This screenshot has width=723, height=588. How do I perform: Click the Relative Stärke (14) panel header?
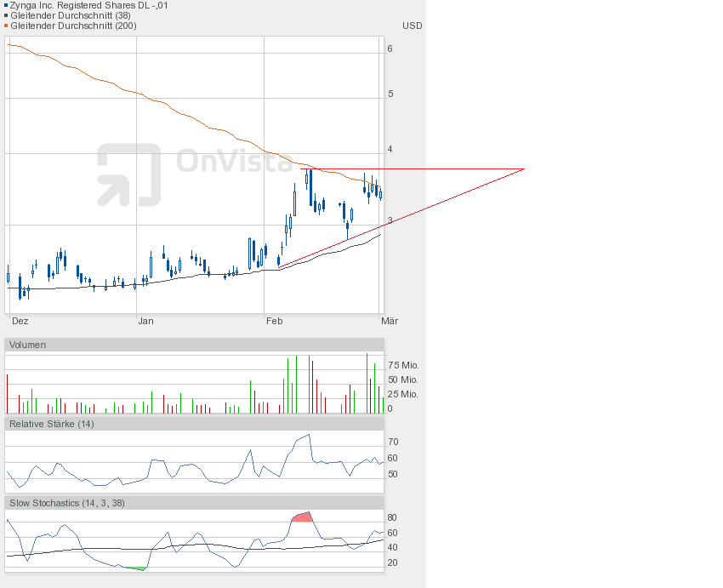(x=52, y=424)
